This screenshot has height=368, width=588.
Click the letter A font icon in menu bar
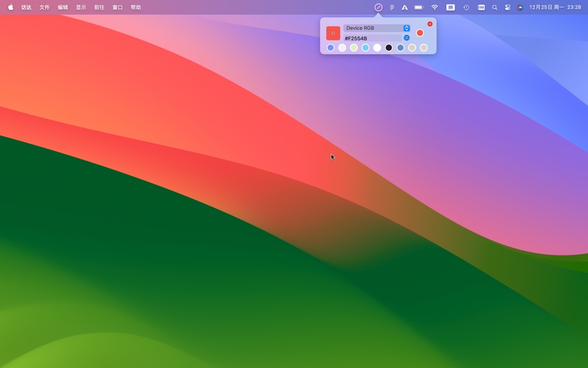405,7
